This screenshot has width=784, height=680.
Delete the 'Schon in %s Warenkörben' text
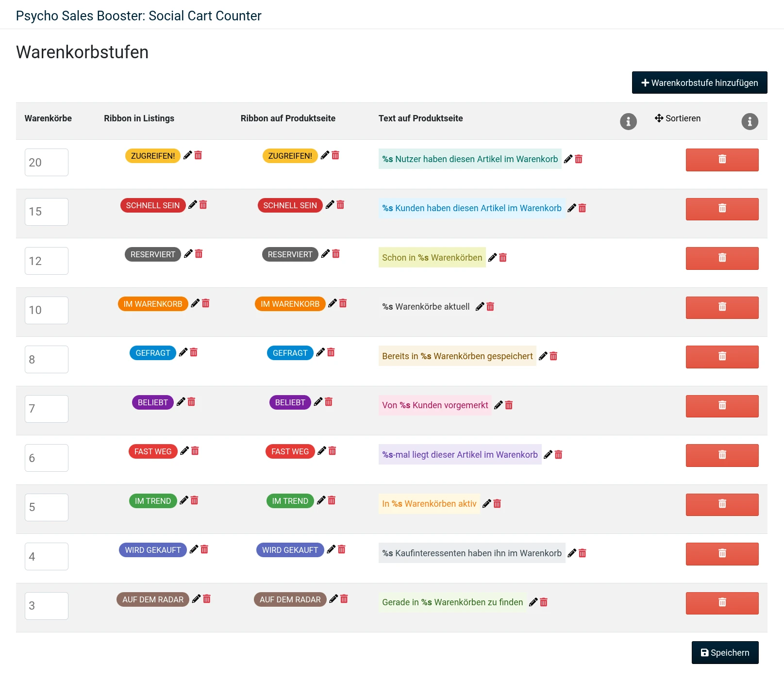(503, 258)
